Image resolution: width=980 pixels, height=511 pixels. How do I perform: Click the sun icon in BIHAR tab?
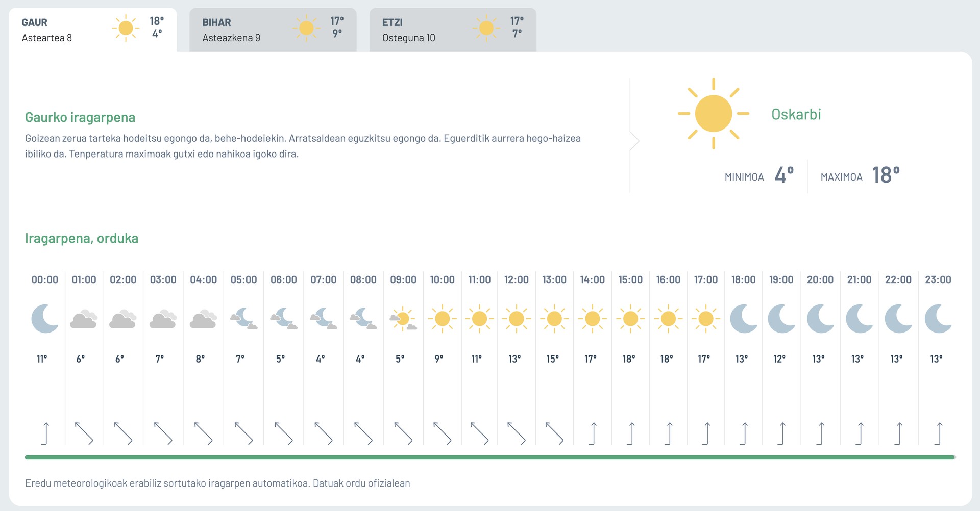306,28
